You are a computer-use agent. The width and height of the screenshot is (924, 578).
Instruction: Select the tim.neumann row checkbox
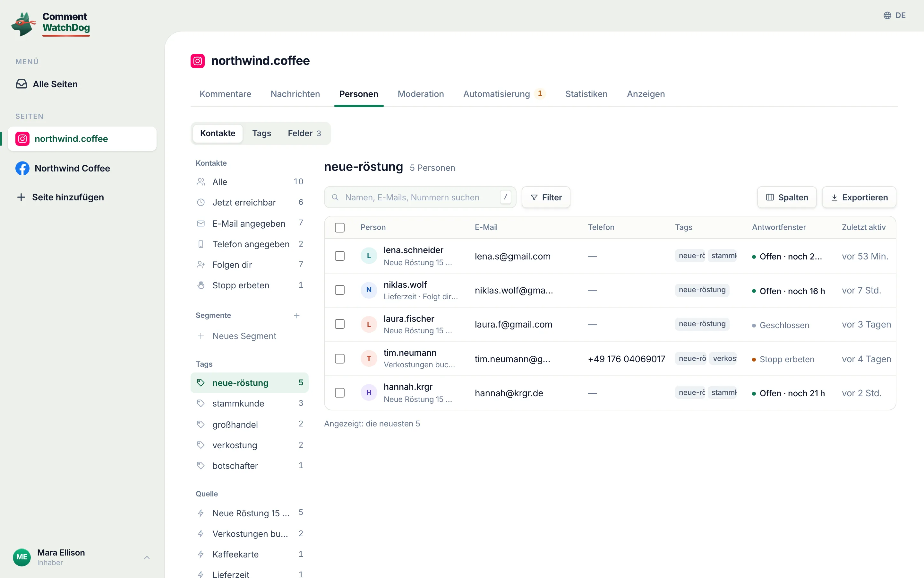pos(339,359)
